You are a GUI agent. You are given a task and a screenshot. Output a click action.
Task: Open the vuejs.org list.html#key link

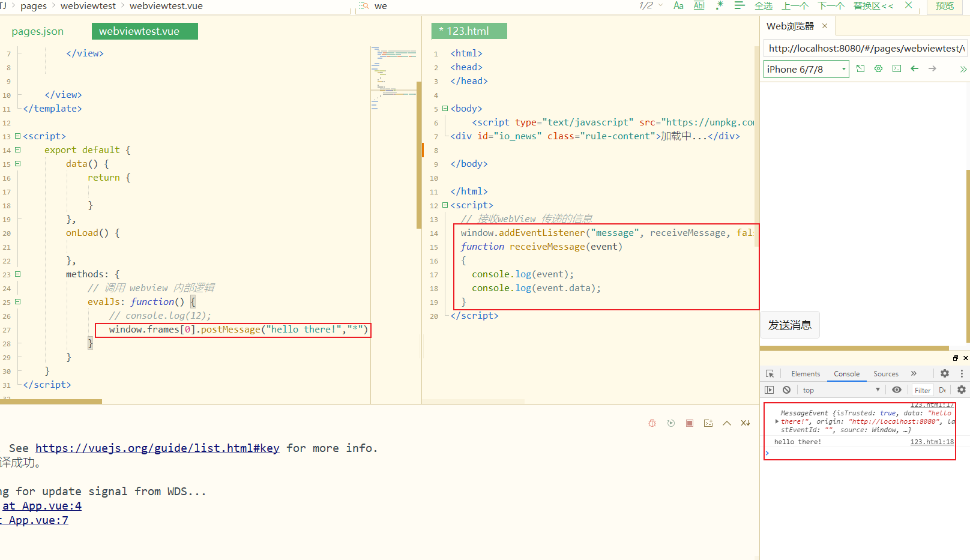click(157, 448)
